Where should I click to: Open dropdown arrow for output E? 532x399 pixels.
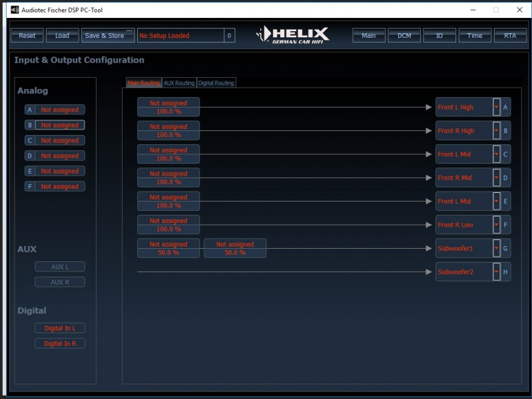coord(496,201)
